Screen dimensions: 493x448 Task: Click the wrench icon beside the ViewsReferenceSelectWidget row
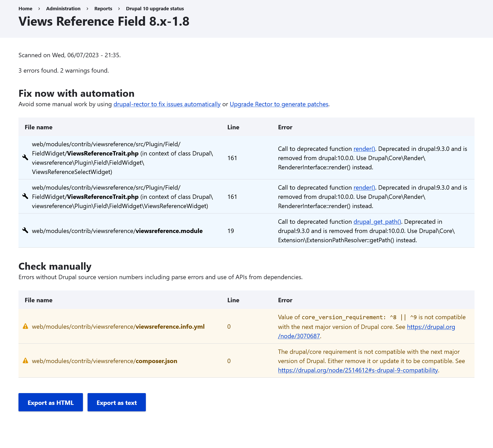click(x=25, y=157)
